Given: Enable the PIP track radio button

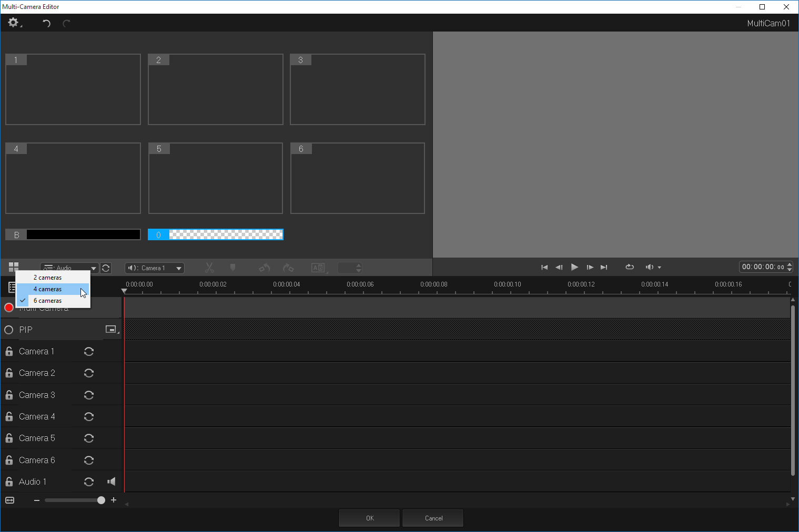Looking at the screenshot, I should 9,330.
